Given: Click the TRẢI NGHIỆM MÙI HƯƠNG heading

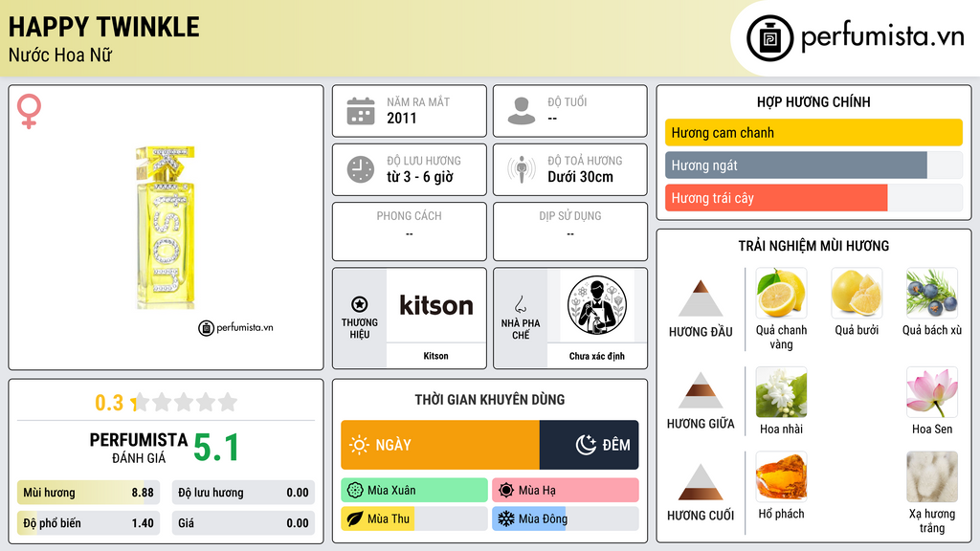Looking at the screenshot, I should 813,246.
